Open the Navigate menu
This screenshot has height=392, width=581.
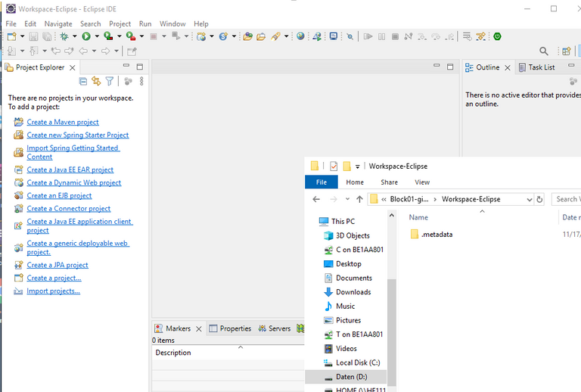(x=58, y=23)
